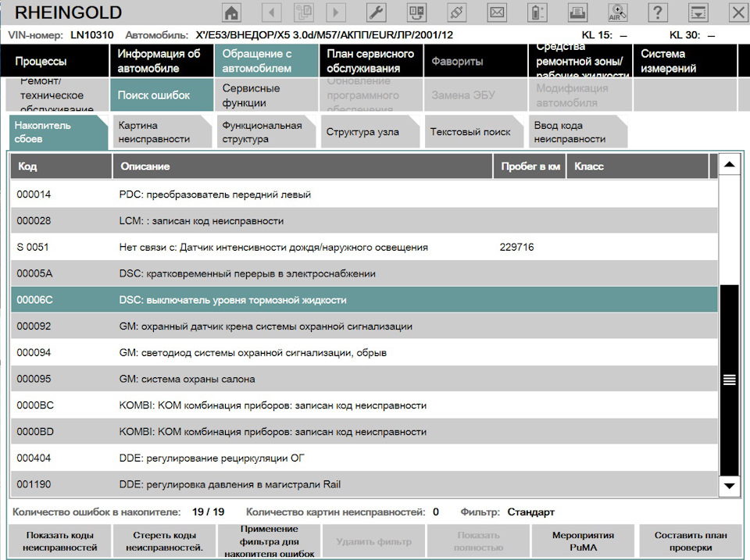
Task: Click mileage value 229716
Action: pyautogui.click(x=516, y=248)
